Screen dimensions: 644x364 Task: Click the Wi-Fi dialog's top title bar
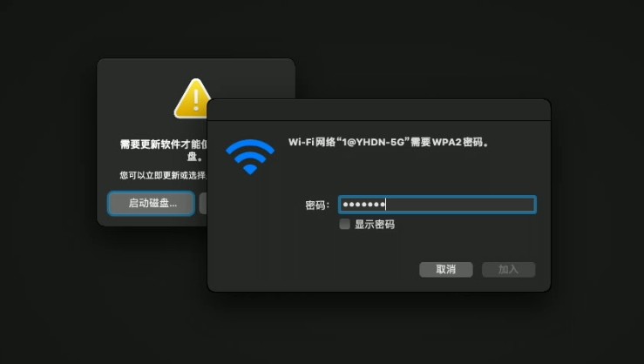pos(379,110)
